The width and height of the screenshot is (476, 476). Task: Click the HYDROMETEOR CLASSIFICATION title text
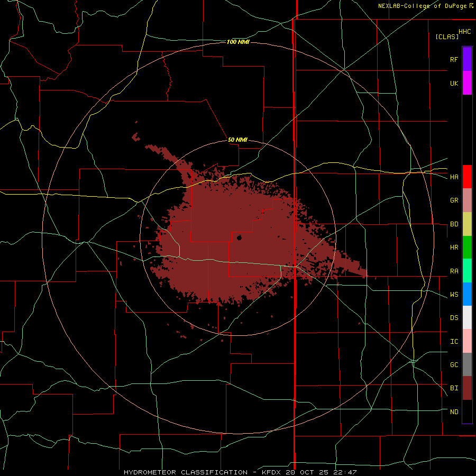pyautogui.click(x=186, y=472)
